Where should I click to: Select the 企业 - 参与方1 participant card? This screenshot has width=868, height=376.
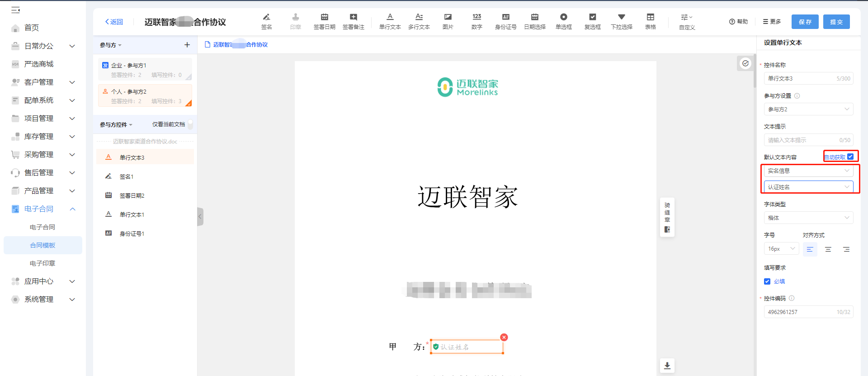[145, 70]
